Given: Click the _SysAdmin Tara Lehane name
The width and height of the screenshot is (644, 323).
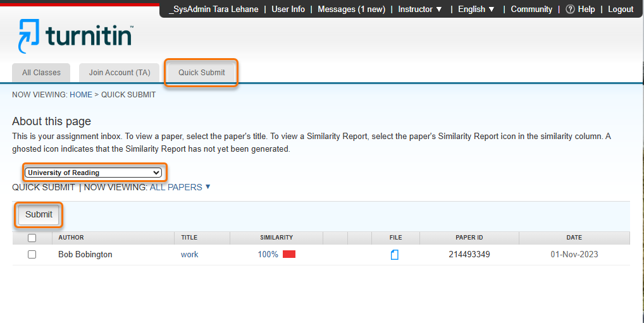Looking at the screenshot, I should click(x=213, y=9).
